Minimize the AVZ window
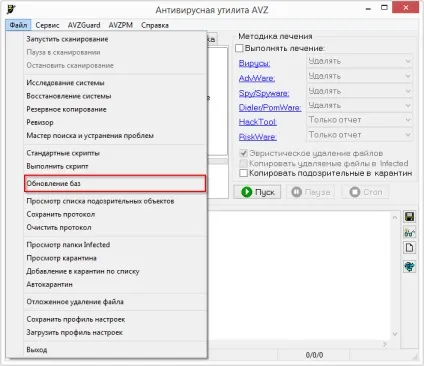Viewport: 424px width, 366px height. pos(368,9)
